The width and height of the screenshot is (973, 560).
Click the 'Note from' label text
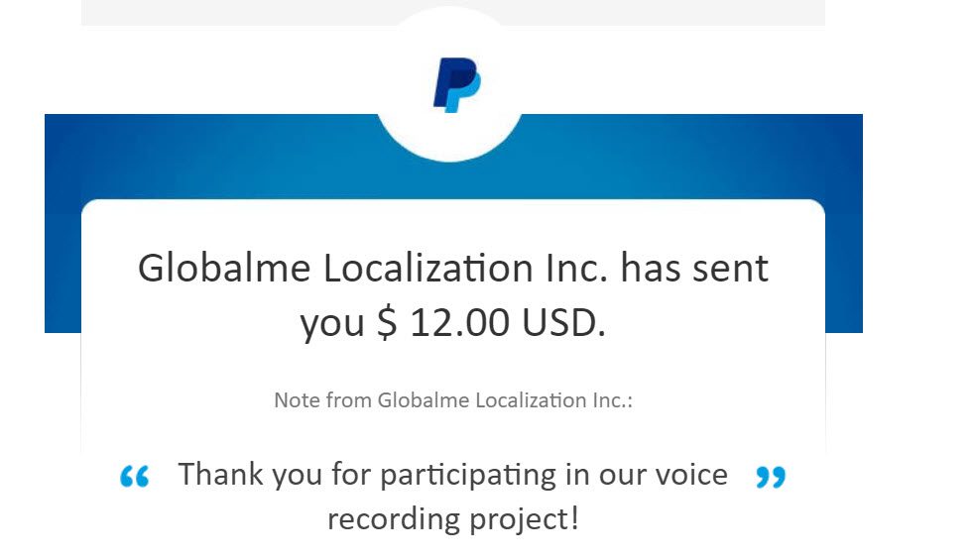[x=322, y=400]
